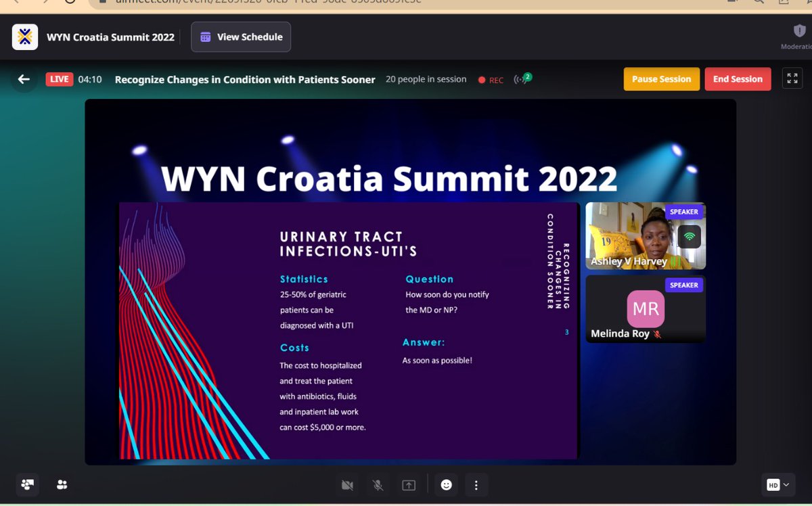Screen dimensions: 812x506
Task: Open the broadcast signal icon with badge
Action: pos(522,78)
